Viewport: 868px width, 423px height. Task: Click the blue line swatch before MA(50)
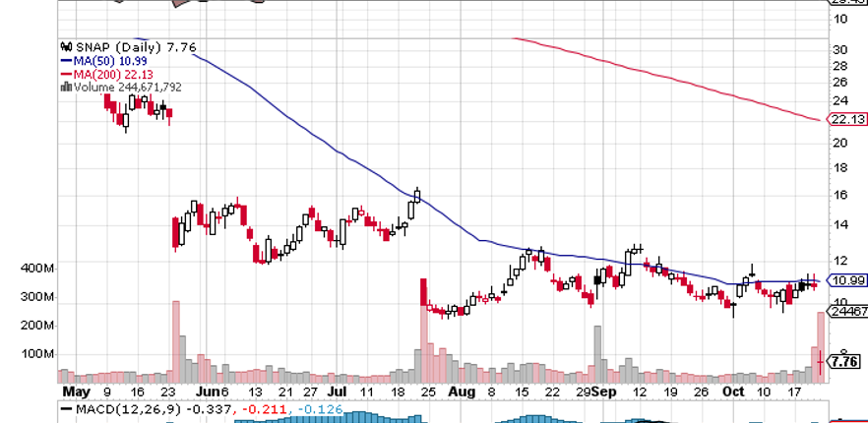66,61
